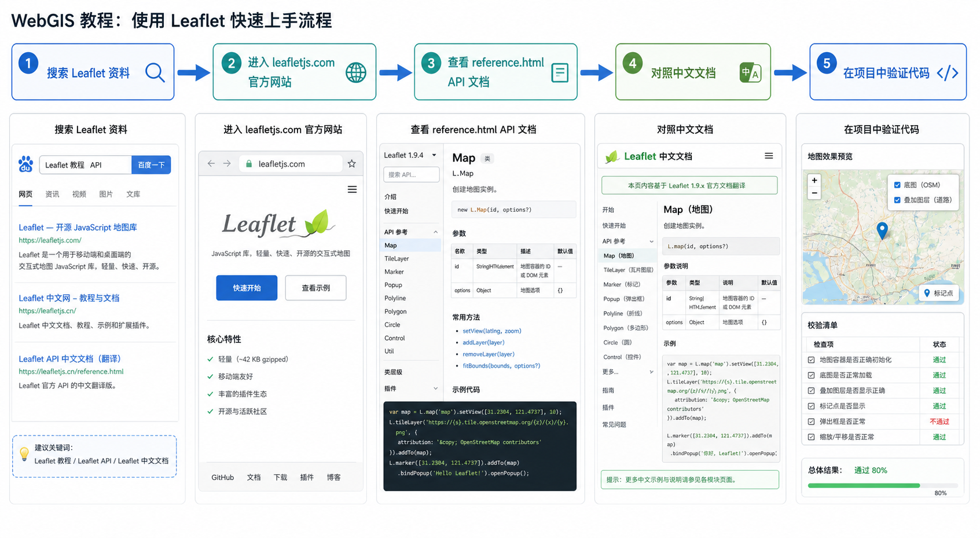
Task: Click the addLayer(layer) method link
Action: coord(483,342)
